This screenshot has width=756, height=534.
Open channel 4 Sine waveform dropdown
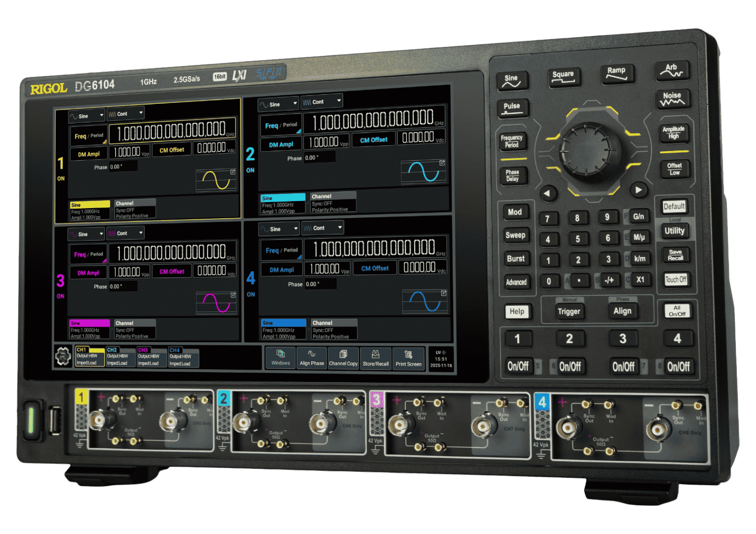(x=279, y=229)
